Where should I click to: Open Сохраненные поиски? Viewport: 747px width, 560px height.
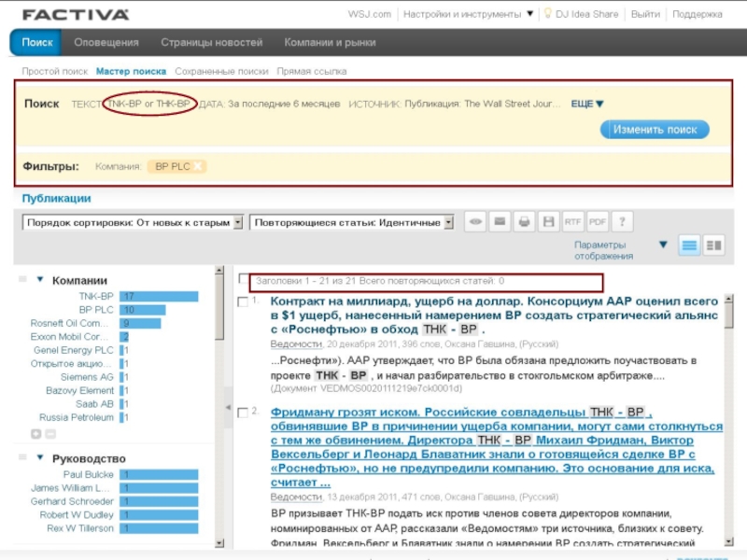click(221, 71)
